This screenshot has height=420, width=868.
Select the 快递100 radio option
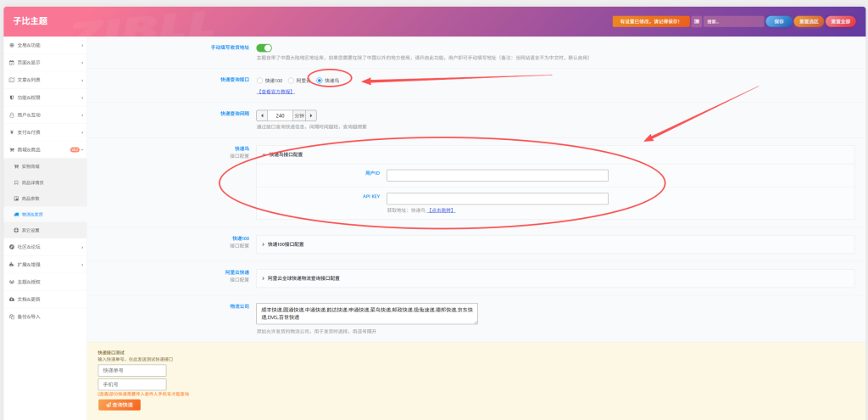tap(259, 81)
